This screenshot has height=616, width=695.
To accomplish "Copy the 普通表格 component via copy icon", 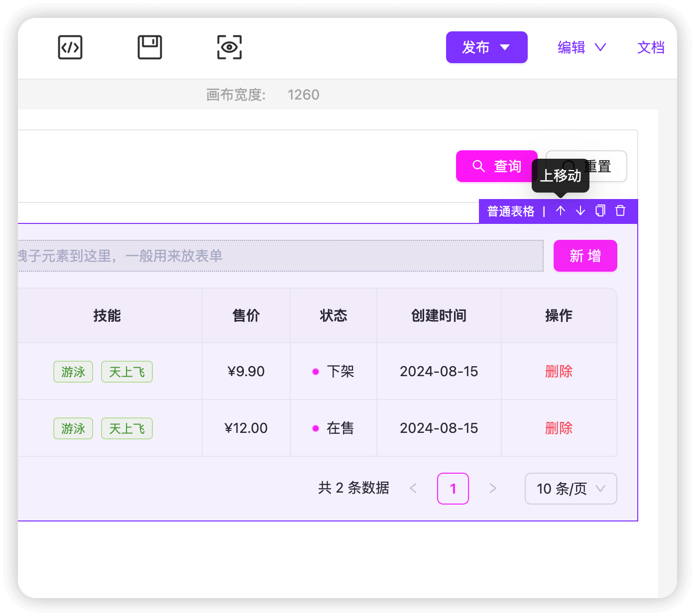I will point(600,211).
